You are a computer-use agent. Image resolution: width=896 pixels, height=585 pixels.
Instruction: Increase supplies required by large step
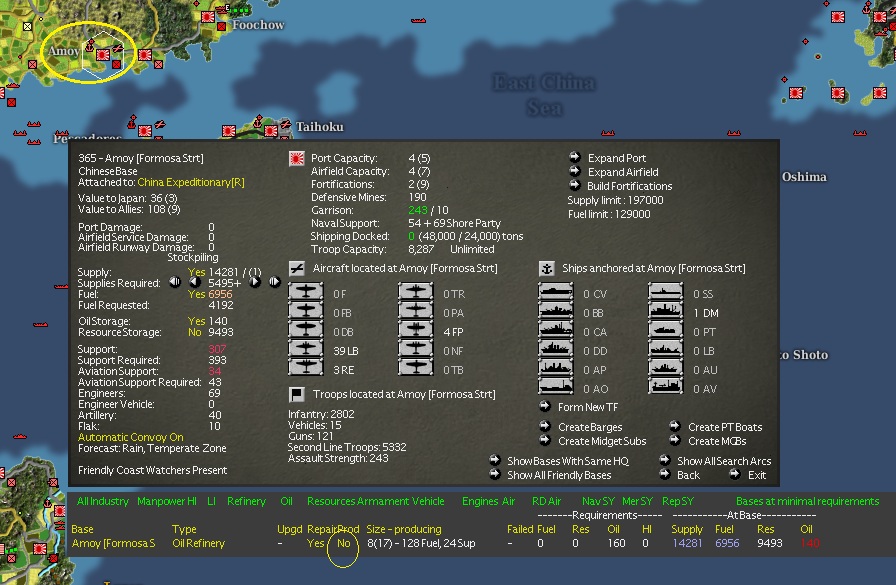pos(275,282)
